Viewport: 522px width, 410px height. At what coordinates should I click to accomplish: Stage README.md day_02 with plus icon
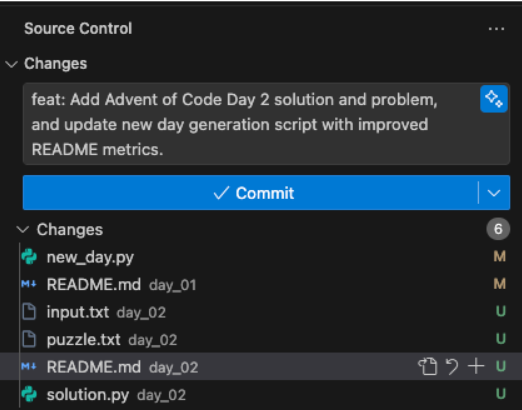[476, 366]
